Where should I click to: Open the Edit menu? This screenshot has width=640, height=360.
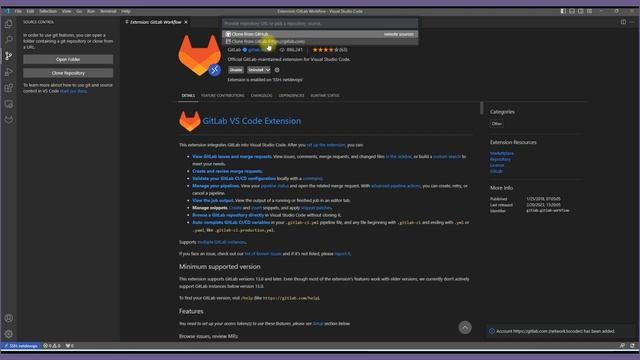(x=30, y=11)
